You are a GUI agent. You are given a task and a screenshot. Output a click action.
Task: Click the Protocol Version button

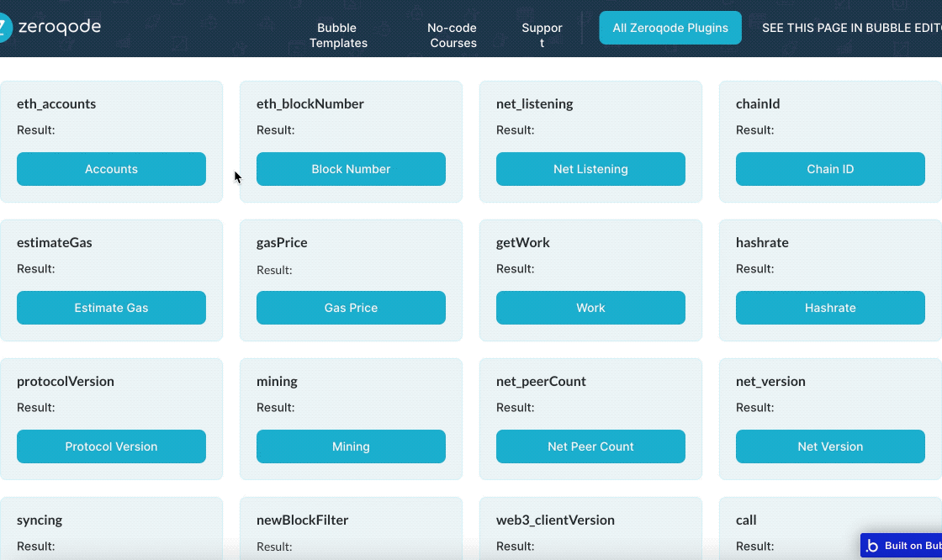pyautogui.click(x=111, y=446)
